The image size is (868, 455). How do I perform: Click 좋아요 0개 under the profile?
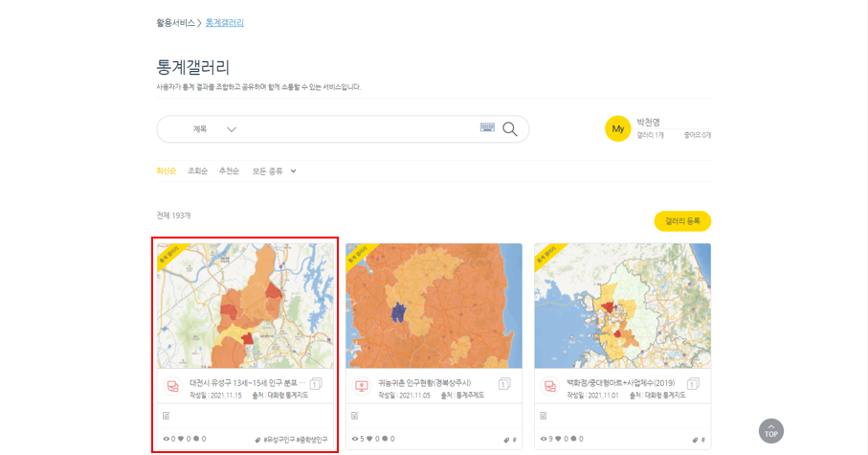tap(698, 135)
